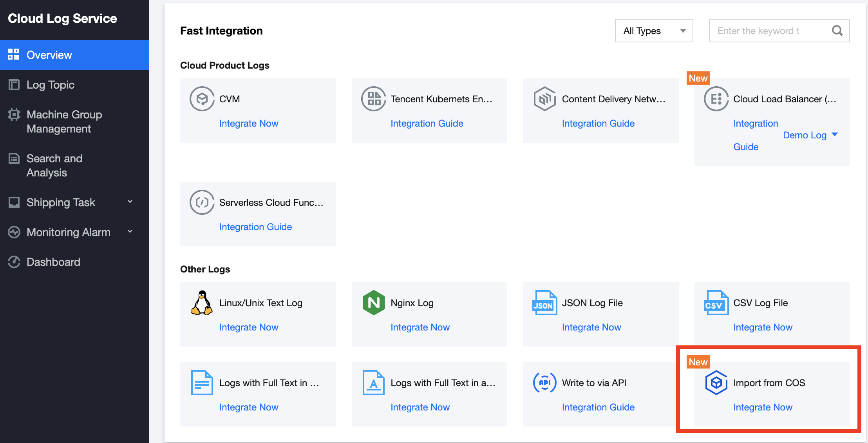Open Serverless Cloud Function Integration Guide
The width and height of the screenshot is (868, 443).
tap(255, 227)
